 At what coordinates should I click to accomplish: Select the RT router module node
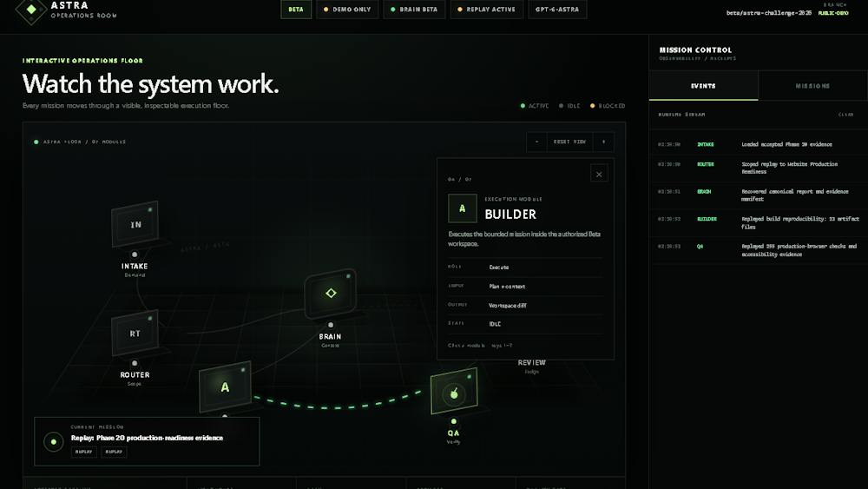click(135, 333)
